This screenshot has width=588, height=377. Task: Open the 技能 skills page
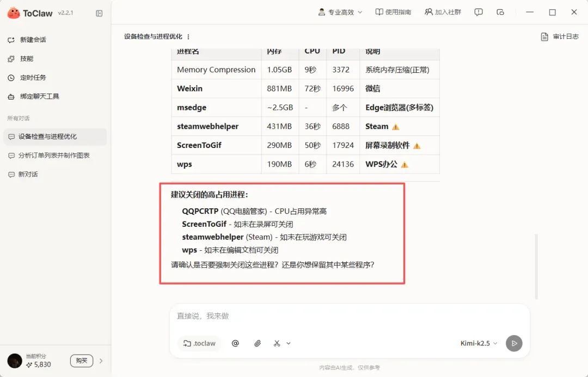click(x=21, y=59)
